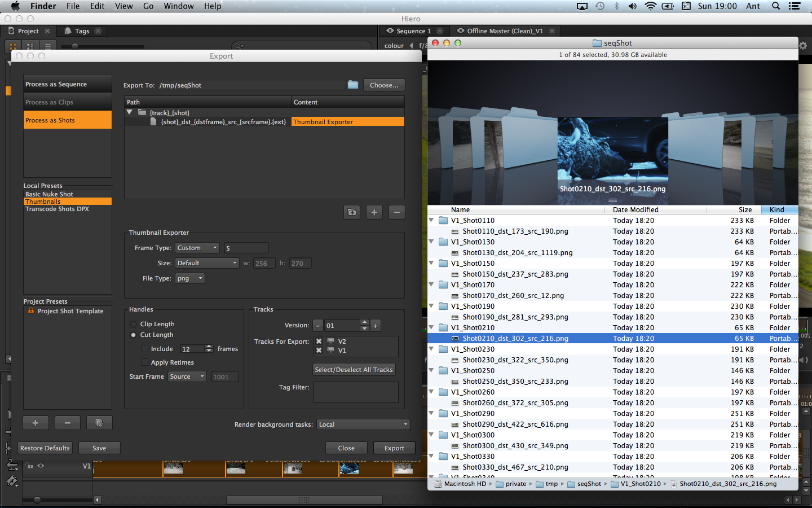Collapse the {track}_{shot} folder tree
The height and width of the screenshot is (508, 812).
coord(130,112)
